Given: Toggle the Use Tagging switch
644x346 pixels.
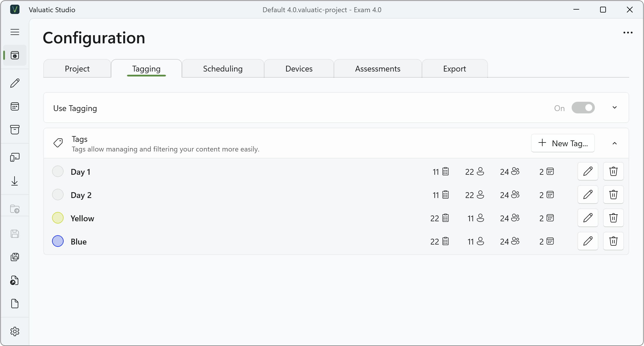Looking at the screenshot, I should 583,108.
